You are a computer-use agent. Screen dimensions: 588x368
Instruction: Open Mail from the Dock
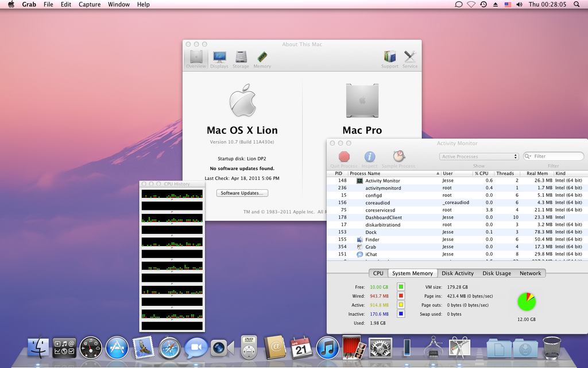(x=143, y=347)
